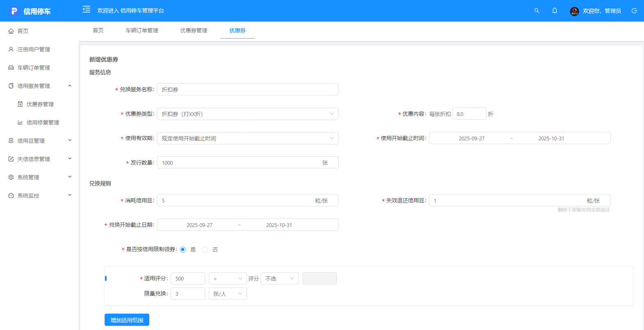Image resolution: width=644 pixels, height=330 pixels.
Task: Select 否 for 是否按信用限制领券
Action: coord(205,250)
